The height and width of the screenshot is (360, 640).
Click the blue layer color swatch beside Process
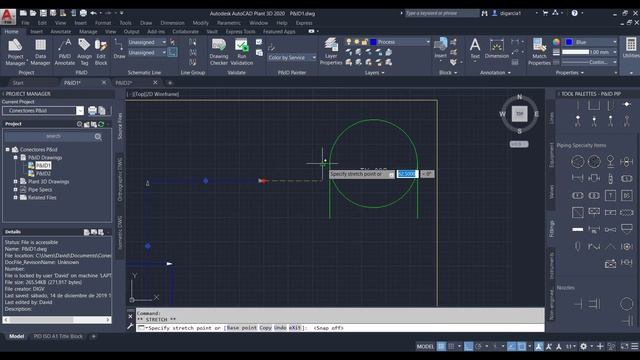pos(373,42)
